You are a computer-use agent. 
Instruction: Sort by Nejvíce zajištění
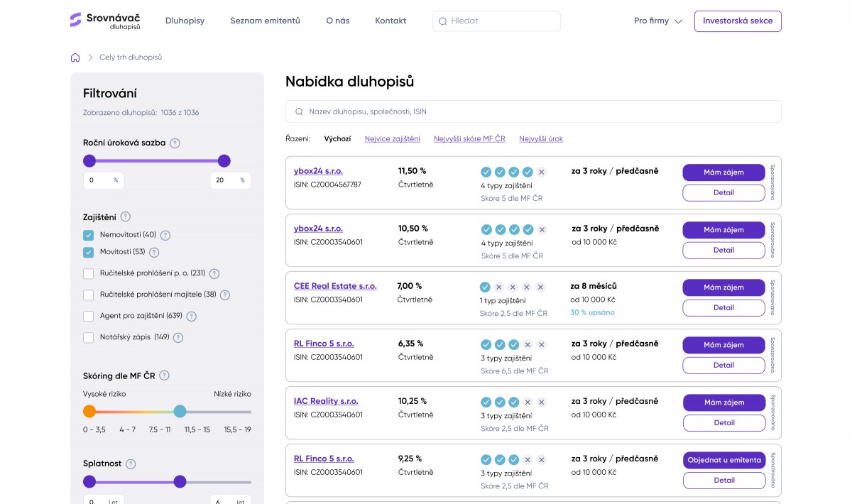click(x=392, y=139)
